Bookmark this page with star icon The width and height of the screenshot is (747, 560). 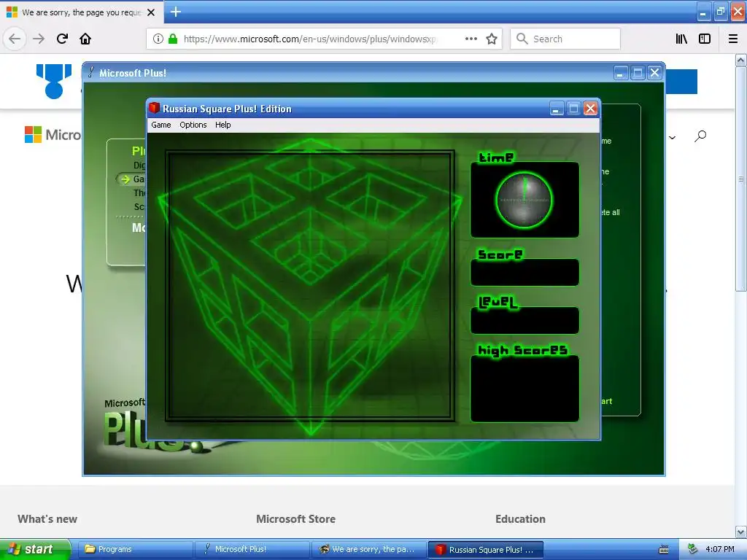pos(492,39)
